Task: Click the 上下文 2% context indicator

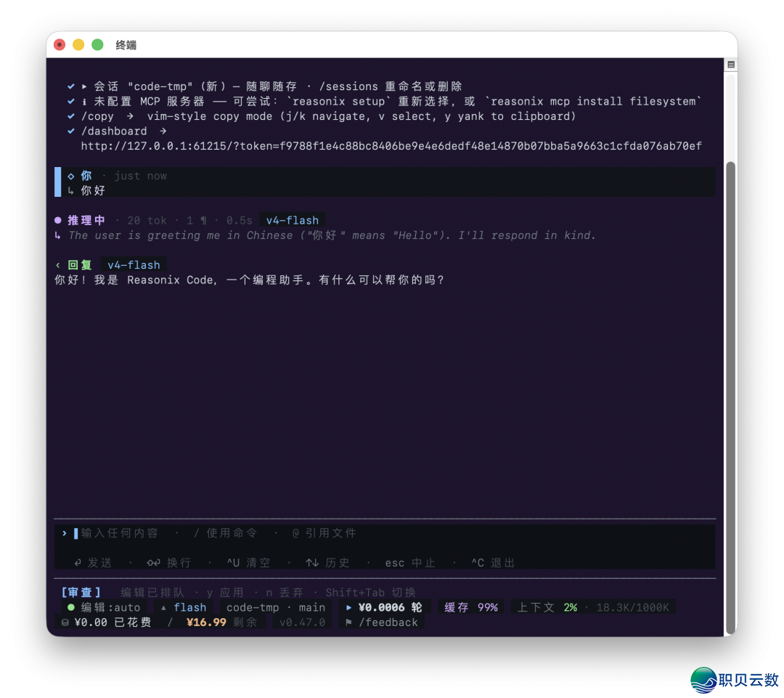Action: [547, 607]
